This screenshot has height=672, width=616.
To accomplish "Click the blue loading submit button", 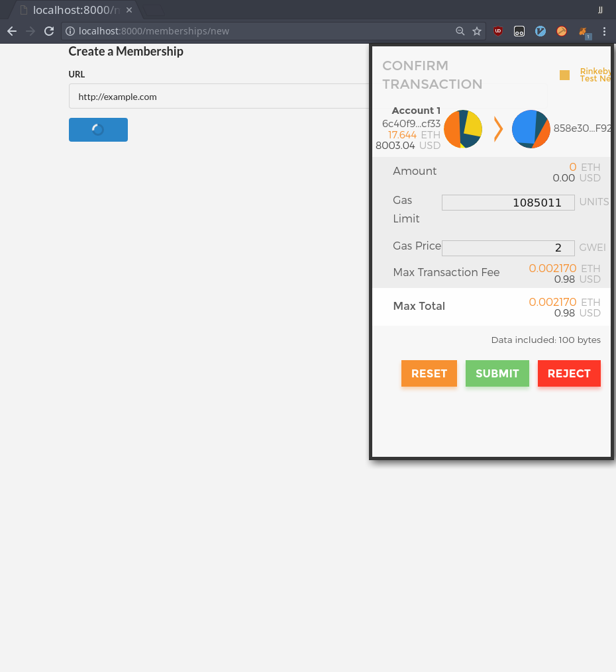I will click(98, 129).
